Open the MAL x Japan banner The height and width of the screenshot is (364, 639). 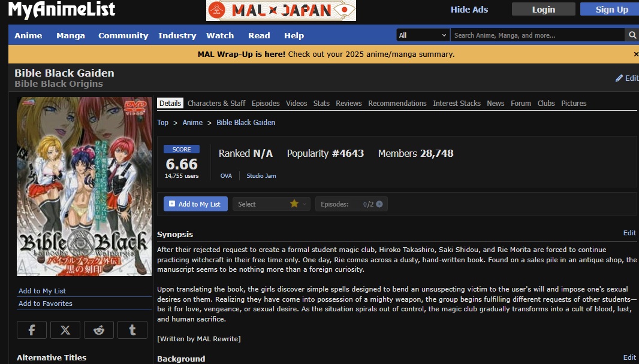point(281,10)
